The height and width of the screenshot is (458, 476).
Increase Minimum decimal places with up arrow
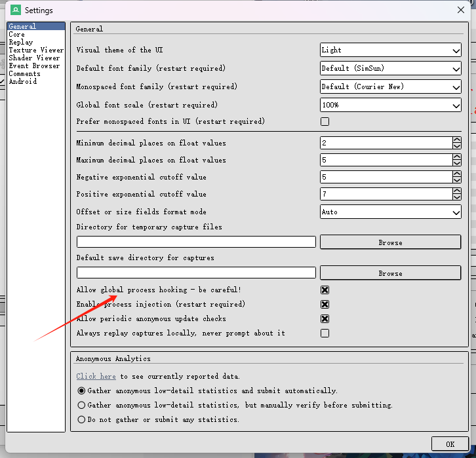click(x=457, y=140)
